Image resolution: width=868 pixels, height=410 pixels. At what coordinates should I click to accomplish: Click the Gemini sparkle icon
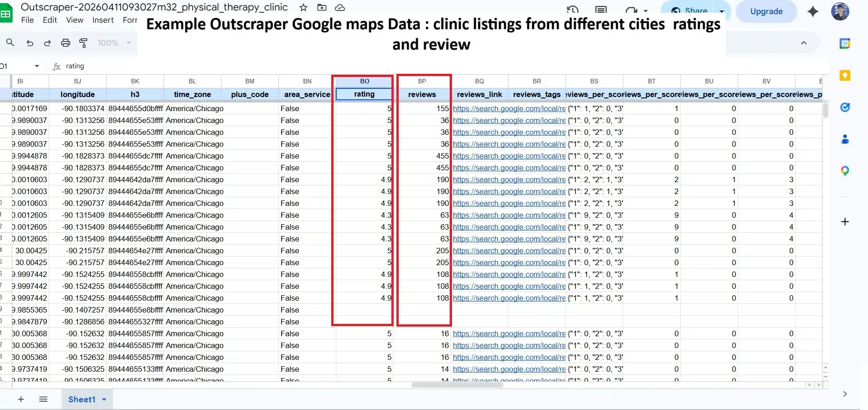[813, 11]
